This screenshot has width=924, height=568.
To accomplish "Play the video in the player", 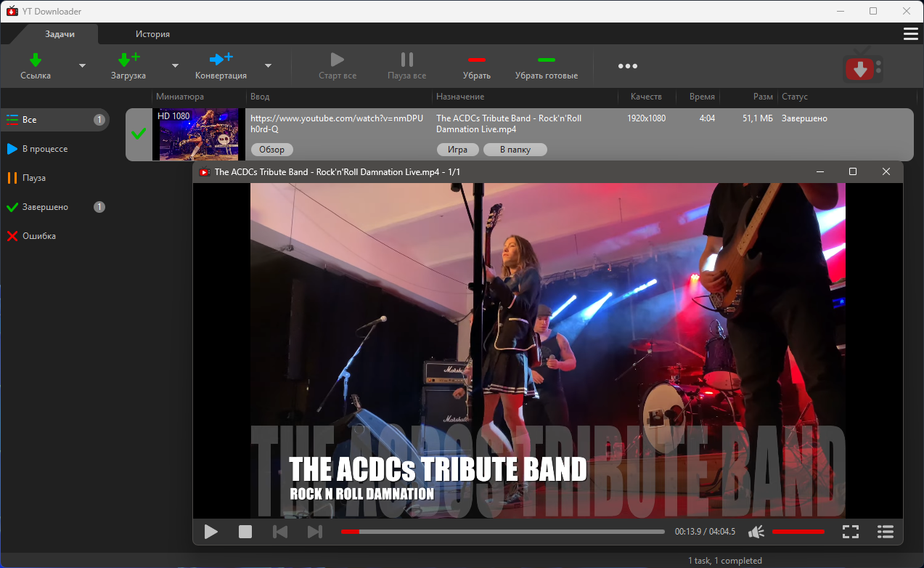I will (211, 532).
